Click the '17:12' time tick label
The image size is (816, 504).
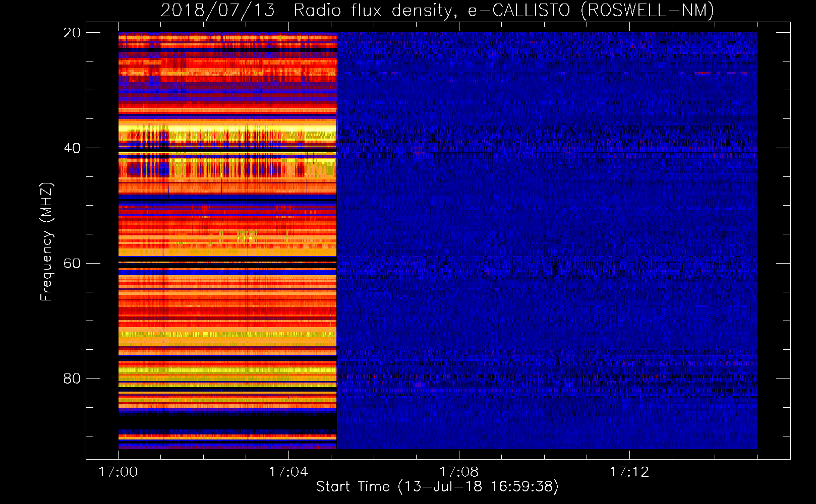click(x=629, y=472)
